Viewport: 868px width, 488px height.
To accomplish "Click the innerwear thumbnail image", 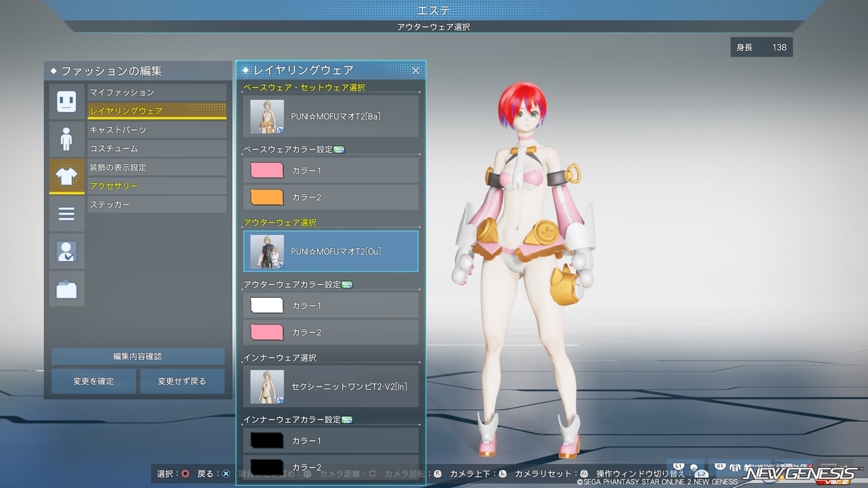I will click(x=267, y=386).
